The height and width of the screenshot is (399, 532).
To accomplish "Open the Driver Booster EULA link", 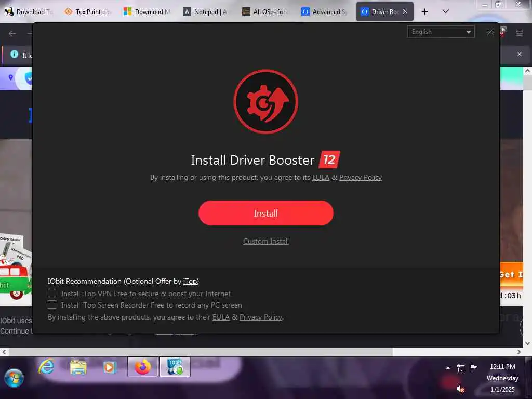I will pyautogui.click(x=321, y=178).
